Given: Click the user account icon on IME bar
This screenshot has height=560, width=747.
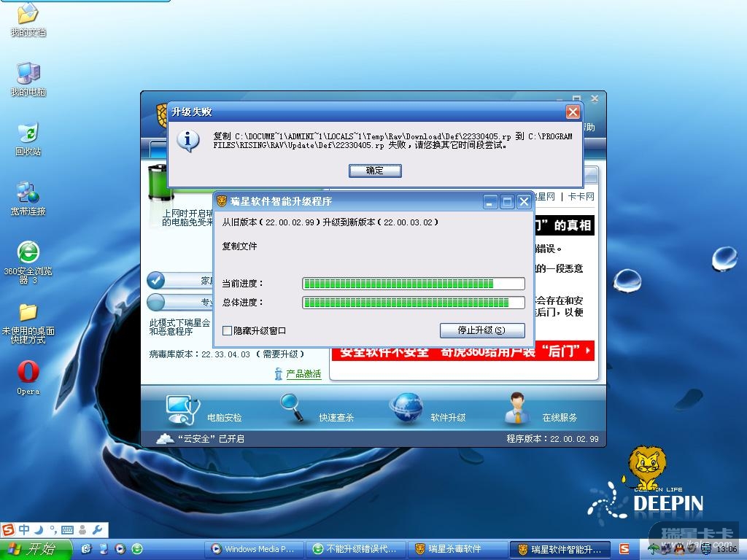Looking at the screenshot, I should pyautogui.click(x=82, y=530).
